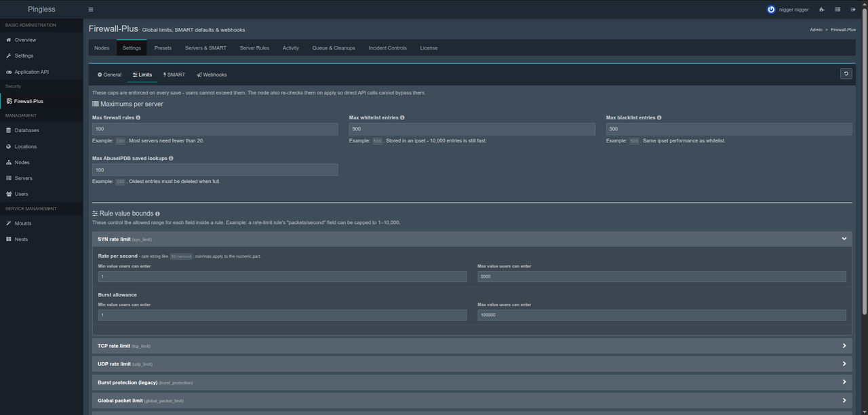Click Burst allowance min value field
The height and width of the screenshot is (415, 868).
point(282,315)
